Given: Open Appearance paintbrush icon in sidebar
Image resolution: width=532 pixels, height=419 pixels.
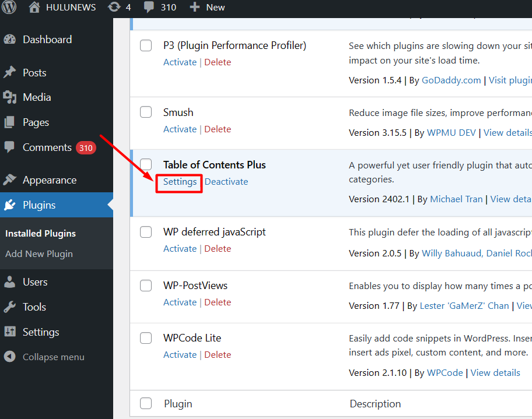Looking at the screenshot, I should 10,180.
